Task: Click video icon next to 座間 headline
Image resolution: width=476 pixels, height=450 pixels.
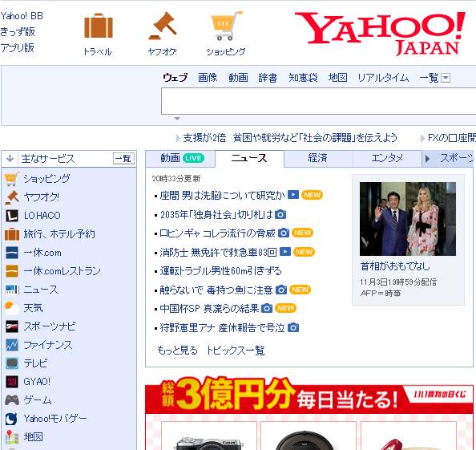Action: click(x=293, y=194)
